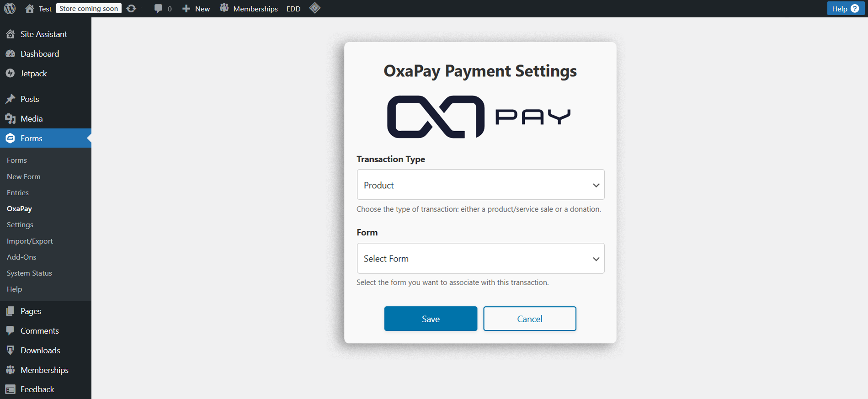The width and height of the screenshot is (868, 399).
Task: Go to Downloads in the sidebar
Action: (40, 351)
